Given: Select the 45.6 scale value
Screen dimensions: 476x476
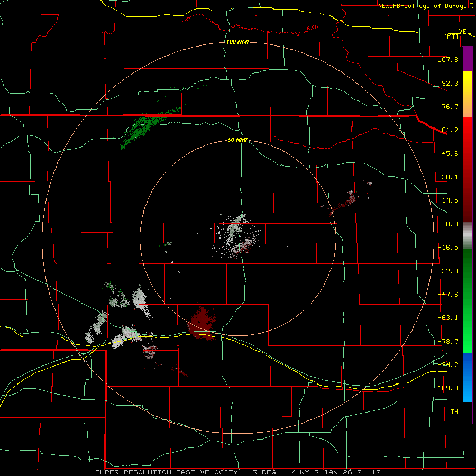Looking at the screenshot, I should click(450, 153).
